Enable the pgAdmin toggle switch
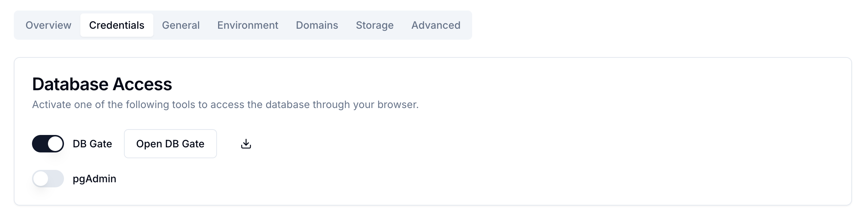 click(x=48, y=179)
